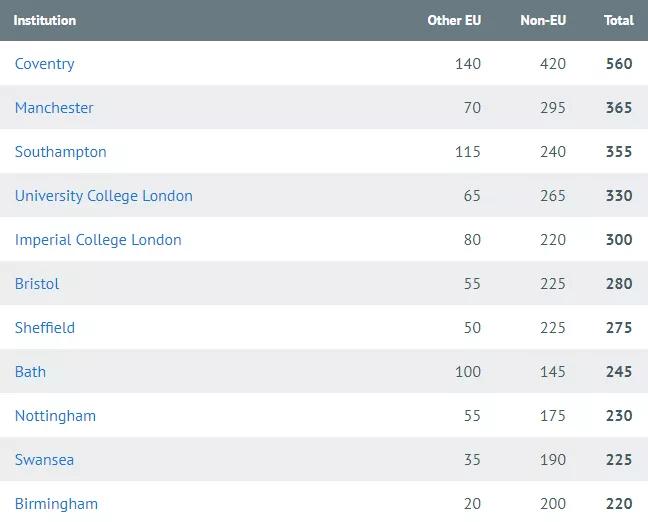Viewport: 648px width, 522px height.
Task: Select the Nottingham link
Action: tap(55, 416)
